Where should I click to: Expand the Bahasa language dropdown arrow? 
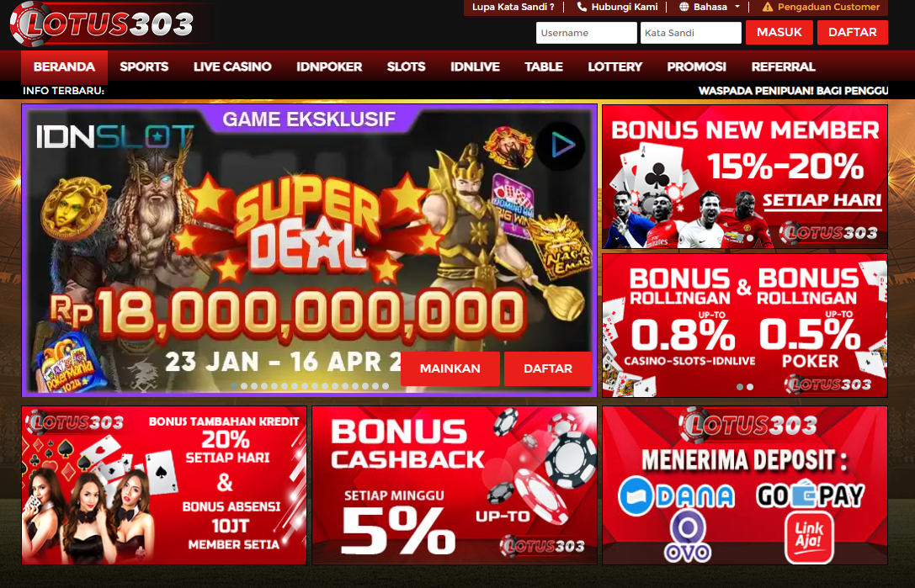[x=737, y=7]
